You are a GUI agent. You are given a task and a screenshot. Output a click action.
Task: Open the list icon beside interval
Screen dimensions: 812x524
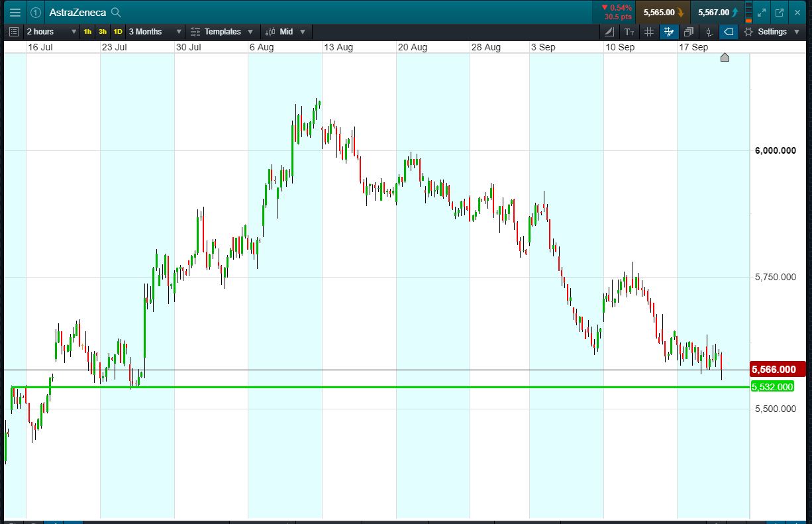(x=14, y=32)
